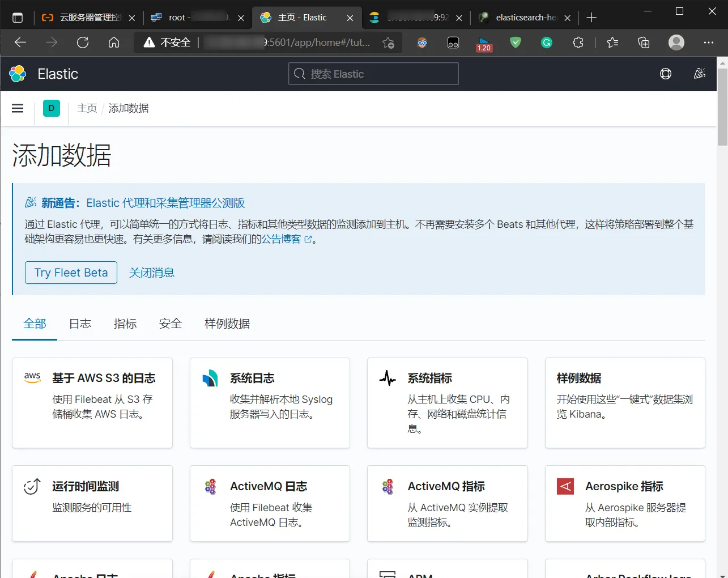Switch to the 样例数据 tab
This screenshot has height=578, width=728.
tap(227, 324)
